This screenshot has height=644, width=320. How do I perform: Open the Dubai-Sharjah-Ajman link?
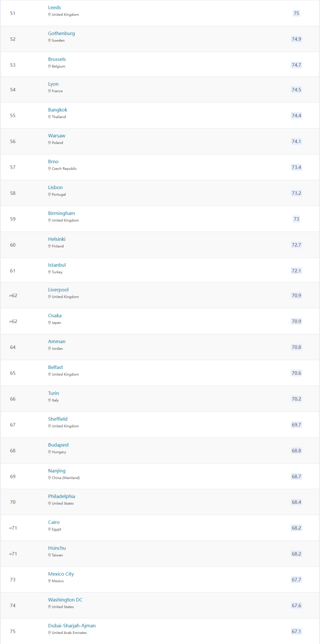pyautogui.click(x=72, y=626)
